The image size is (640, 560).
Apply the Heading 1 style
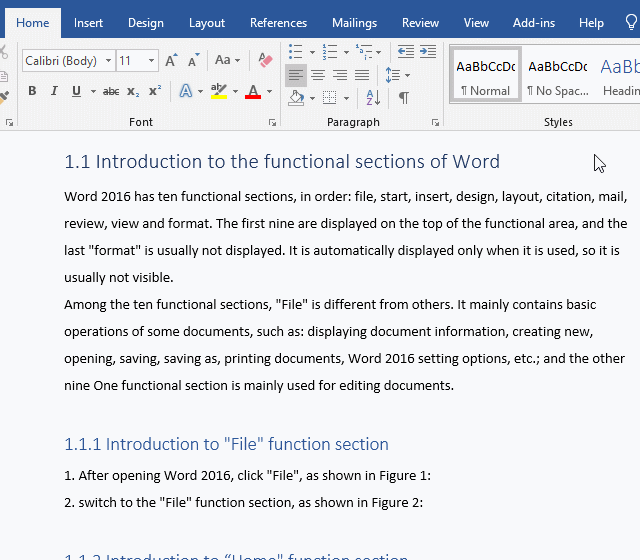620,74
